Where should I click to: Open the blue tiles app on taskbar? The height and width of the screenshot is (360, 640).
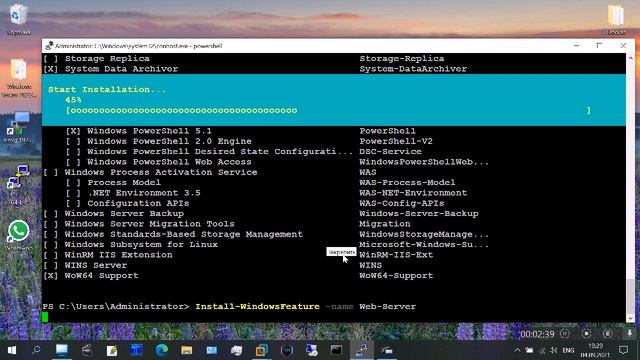point(136,350)
